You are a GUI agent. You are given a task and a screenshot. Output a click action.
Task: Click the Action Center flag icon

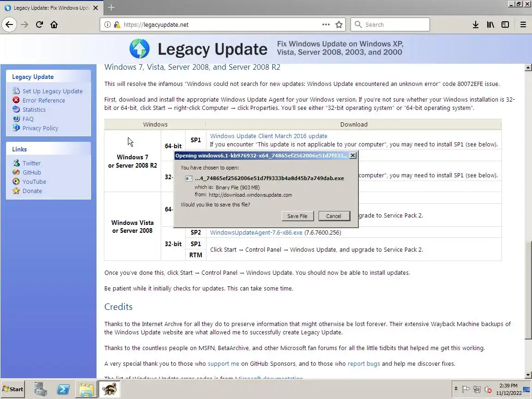pyautogui.click(x=466, y=389)
